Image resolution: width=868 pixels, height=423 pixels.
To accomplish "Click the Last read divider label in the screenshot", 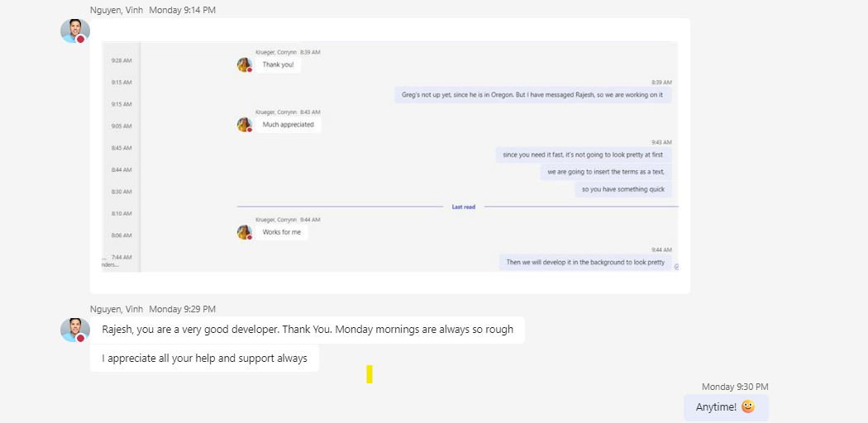I will click(x=463, y=207).
